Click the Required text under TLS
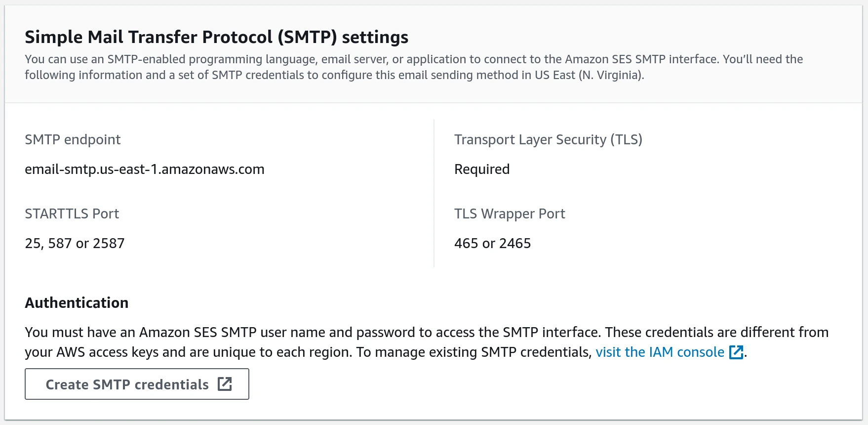 tap(482, 169)
